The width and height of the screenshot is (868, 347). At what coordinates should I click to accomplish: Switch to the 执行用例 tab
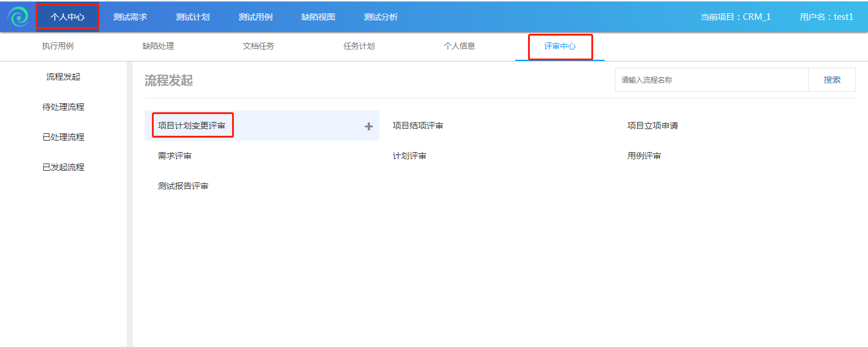tap(58, 46)
